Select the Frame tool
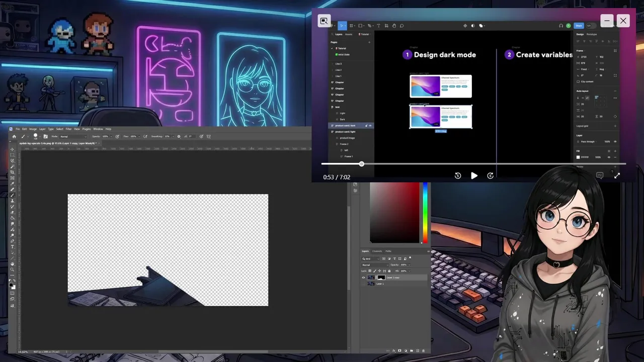Image resolution: width=644 pixels, height=362 pixels. point(13,178)
